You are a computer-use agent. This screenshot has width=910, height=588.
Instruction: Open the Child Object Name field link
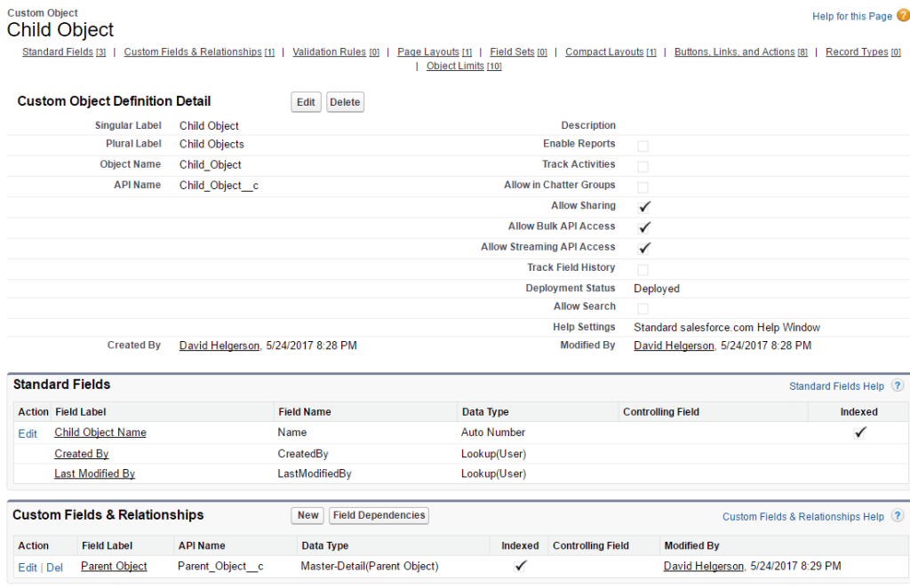pyautogui.click(x=100, y=432)
